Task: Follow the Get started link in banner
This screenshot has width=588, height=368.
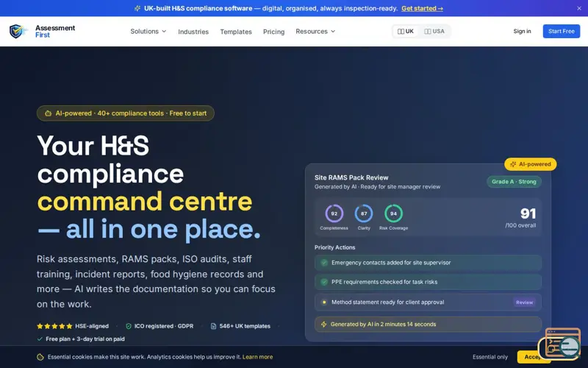Action: click(x=422, y=8)
